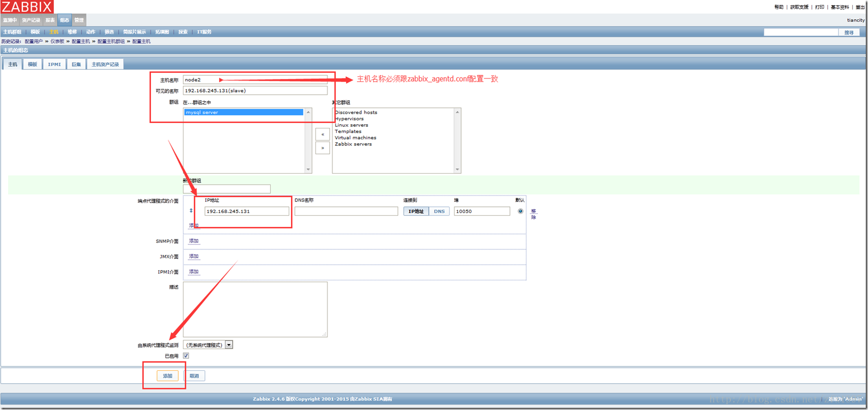Select 'Hypervisors' in other groups
868x410 pixels.
coord(349,119)
